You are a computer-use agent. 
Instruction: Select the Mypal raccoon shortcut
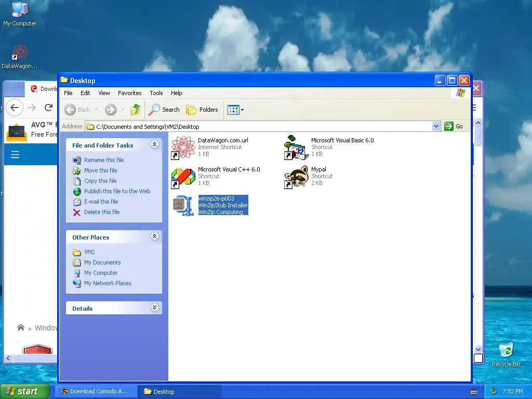[x=296, y=177]
